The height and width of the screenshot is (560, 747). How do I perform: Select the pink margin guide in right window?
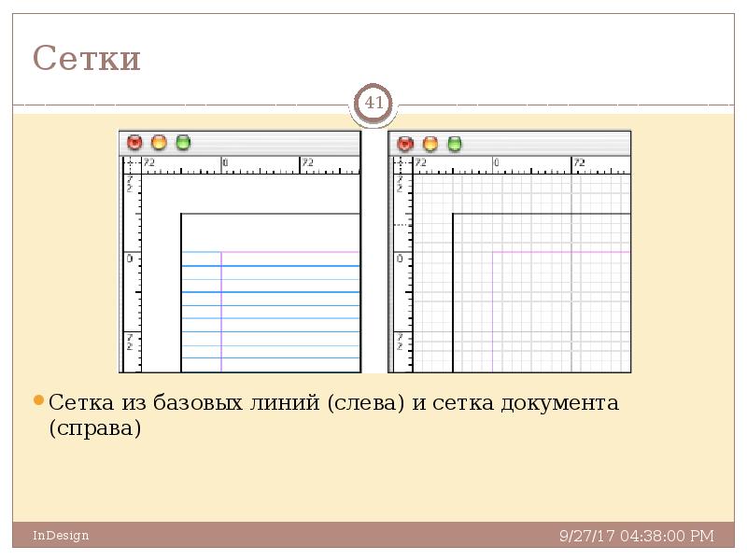point(560,252)
